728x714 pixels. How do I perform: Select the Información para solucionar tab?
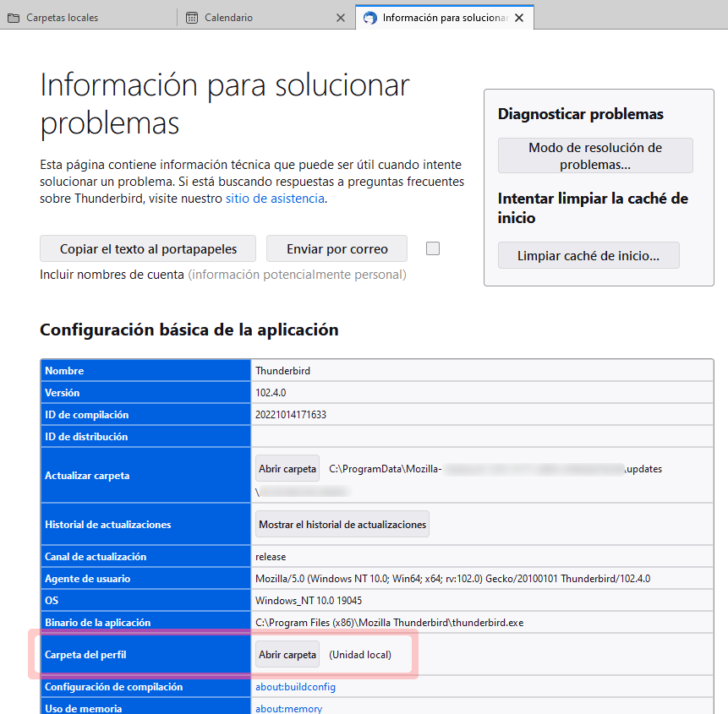click(x=445, y=18)
